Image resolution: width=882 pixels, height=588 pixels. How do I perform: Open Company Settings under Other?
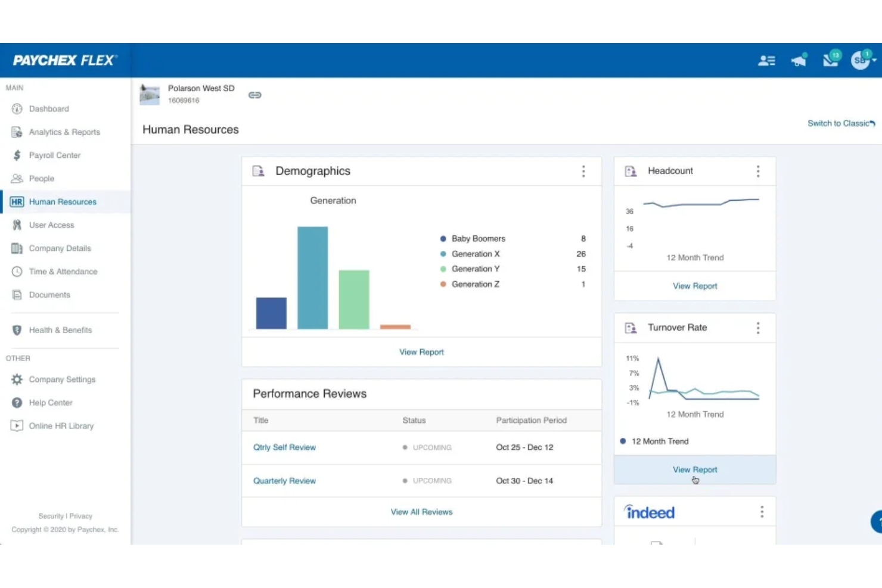click(x=62, y=379)
